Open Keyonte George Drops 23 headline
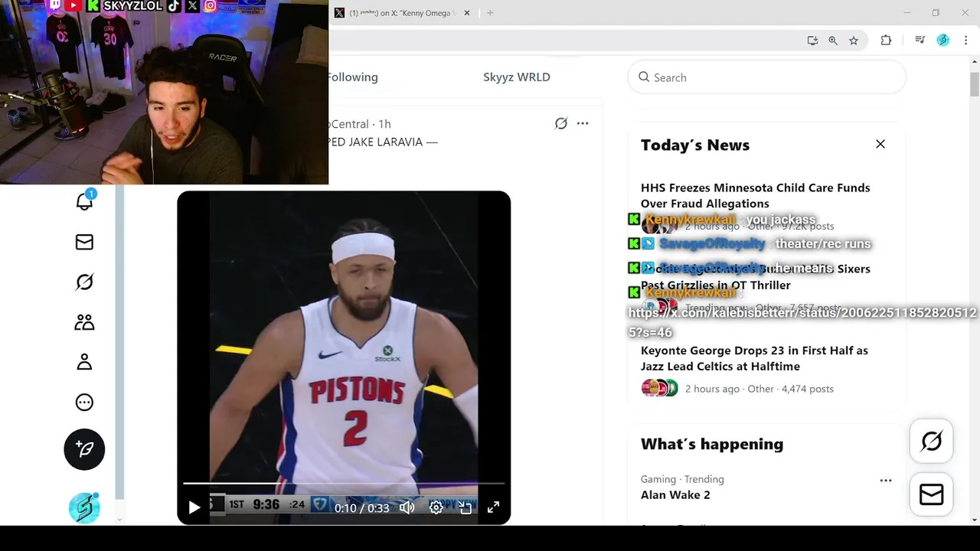 (754, 358)
